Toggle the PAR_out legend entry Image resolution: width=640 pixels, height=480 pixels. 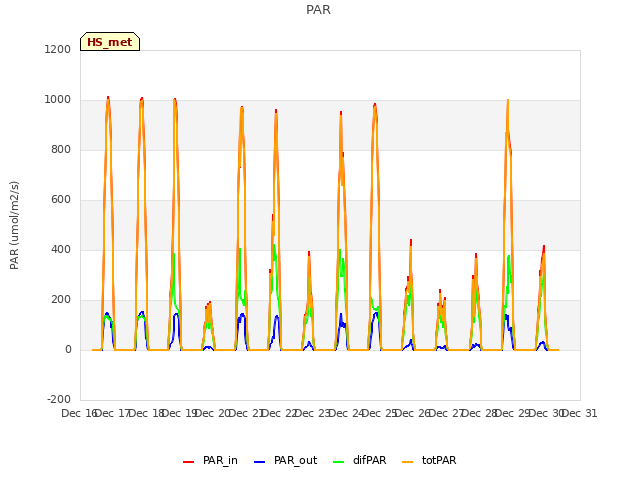286,460
